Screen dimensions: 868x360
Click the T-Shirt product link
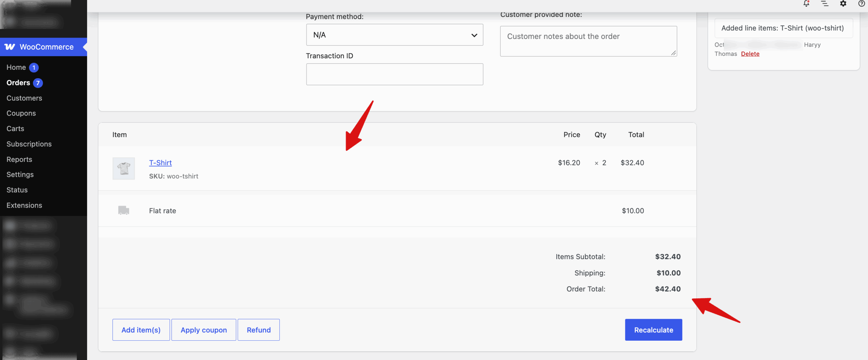point(160,163)
